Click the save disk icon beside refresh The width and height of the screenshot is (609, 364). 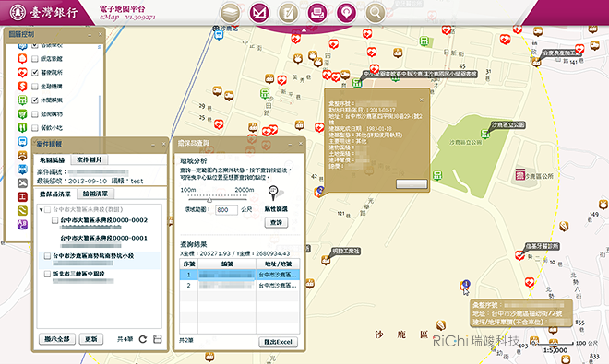coord(157,339)
